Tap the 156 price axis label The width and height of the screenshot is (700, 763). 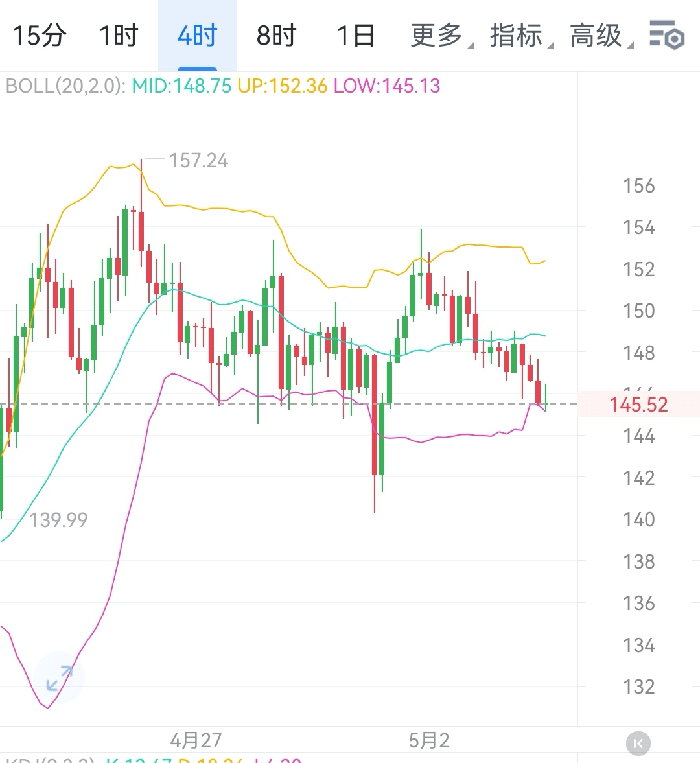click(x=639, y=186)
